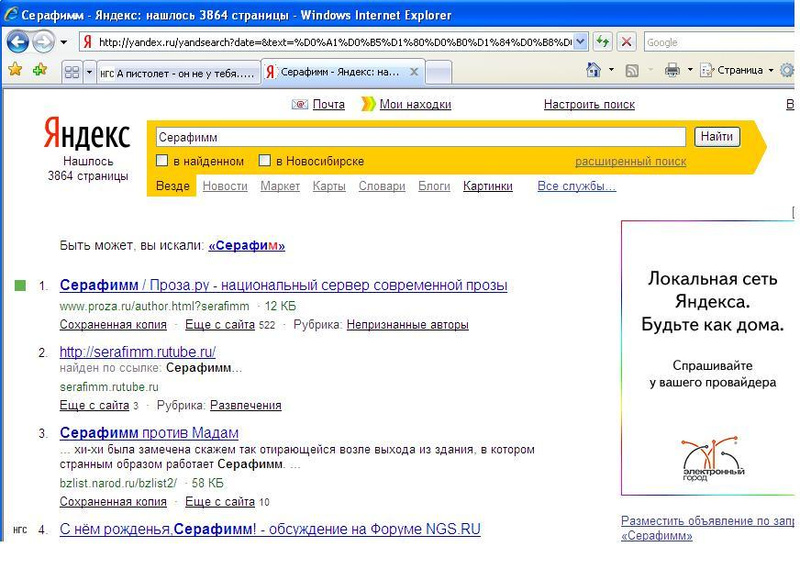
Task: Open the Сохраненная копия link for proza.ru
Action: pyautogui.click(x=113, y=325)
